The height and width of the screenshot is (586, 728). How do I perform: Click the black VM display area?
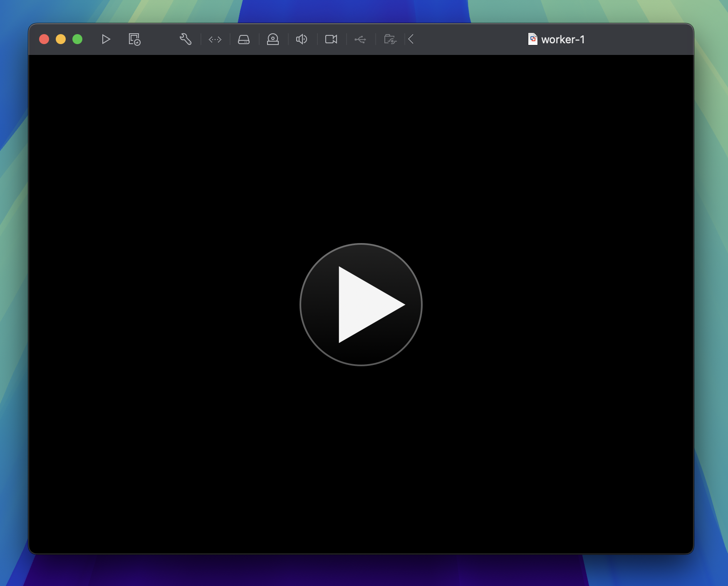[x=166, y=166]
